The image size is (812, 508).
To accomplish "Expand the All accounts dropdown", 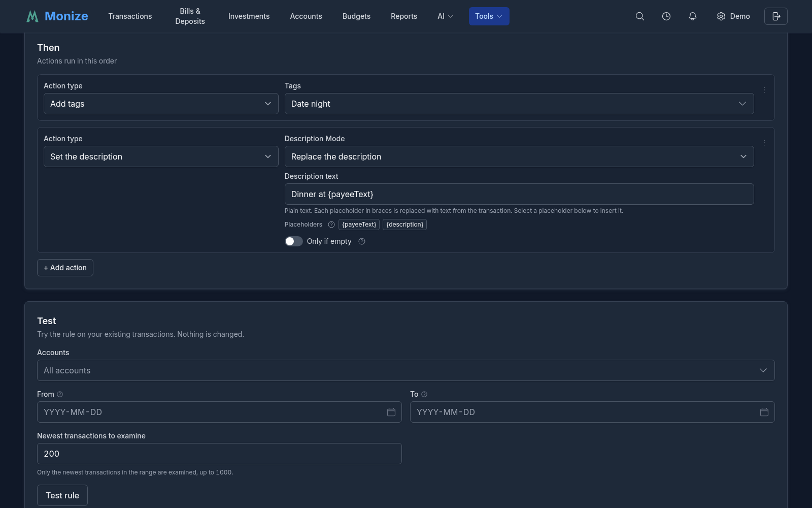I will 406,370.
